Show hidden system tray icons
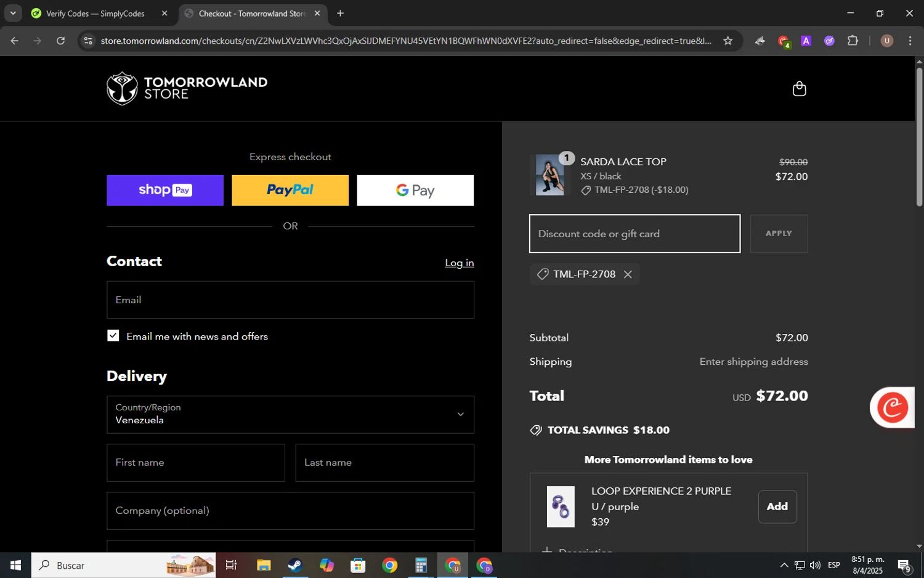 pyautogui.click(x=784, y=565)
